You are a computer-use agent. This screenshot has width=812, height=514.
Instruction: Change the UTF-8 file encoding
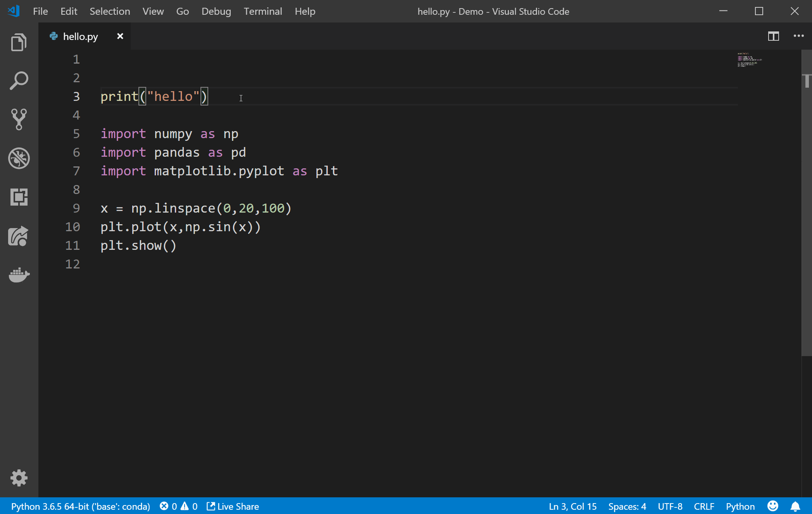(x=670, y=506)
